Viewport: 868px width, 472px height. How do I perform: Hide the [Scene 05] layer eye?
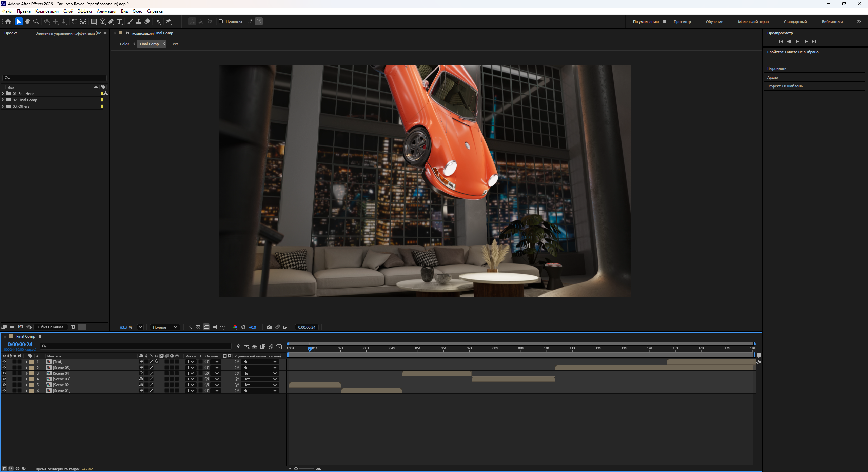4,368
